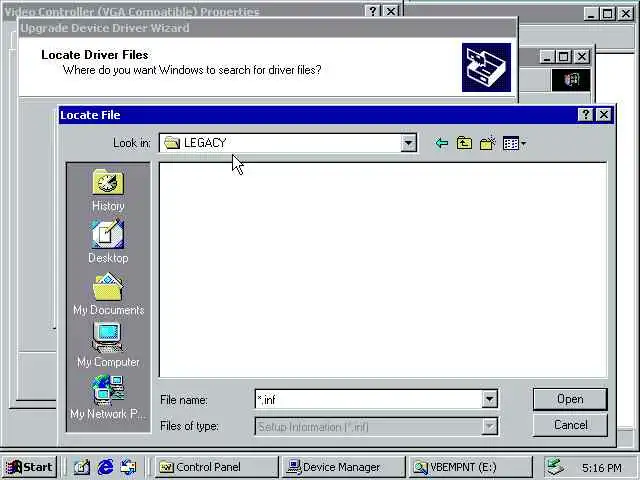Click the system tray hardware icon
Screen dimensions: 640x480
pyautogui.click(x=555, y=467)
